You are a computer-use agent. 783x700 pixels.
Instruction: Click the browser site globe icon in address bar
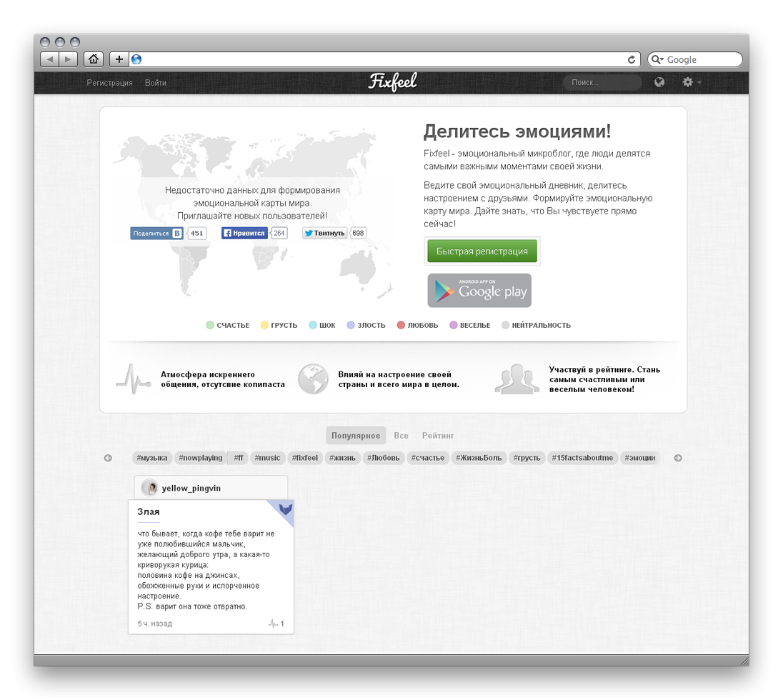point(136,59)
